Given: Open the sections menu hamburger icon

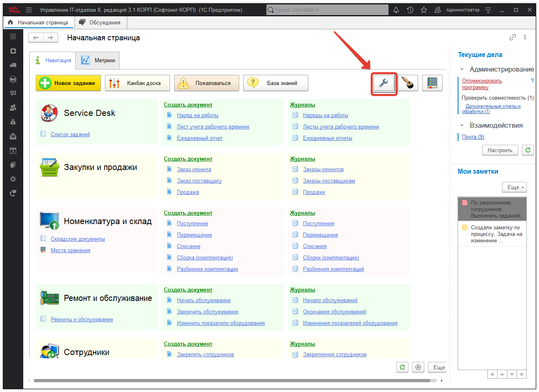Looking at the screenshot, I should pyautogui.click(x=29, y=10).
